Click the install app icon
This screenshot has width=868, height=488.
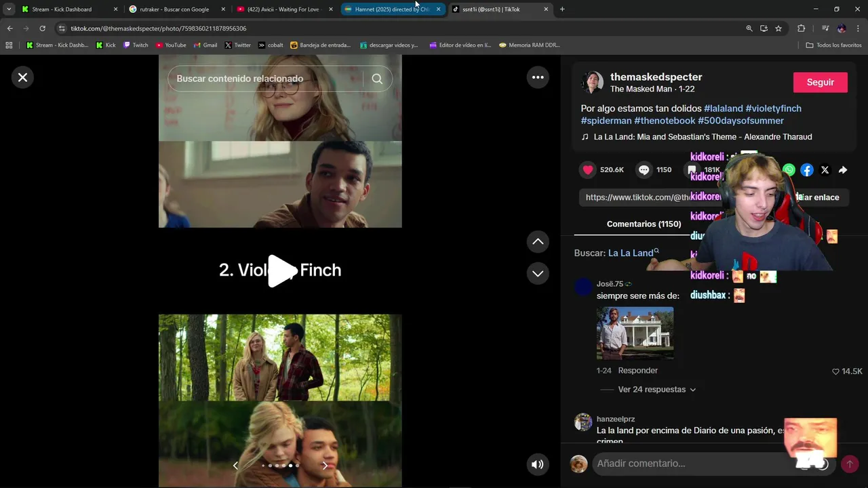click(764, 28)
